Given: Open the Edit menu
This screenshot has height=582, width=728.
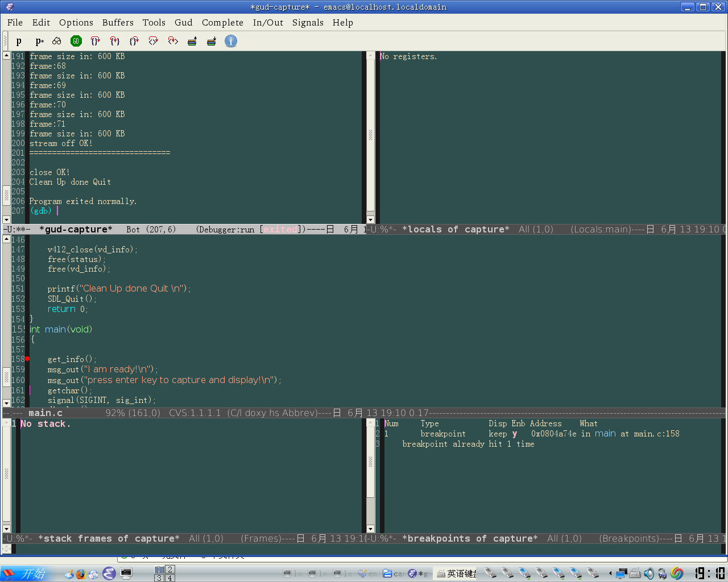Looking at the screenshot, I should point(41,22).
